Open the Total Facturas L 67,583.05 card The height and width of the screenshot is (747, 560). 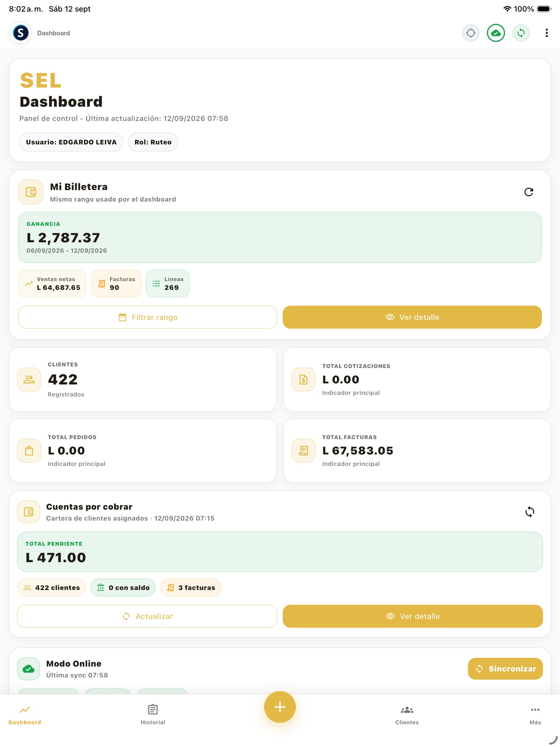pyautogui.click(x=417, y=451)
